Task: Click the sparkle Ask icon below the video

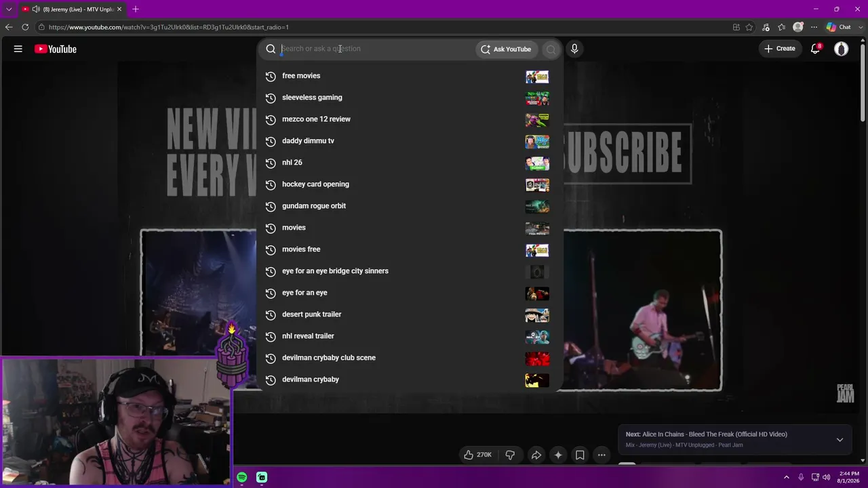Action: click(x=558, y=455)
